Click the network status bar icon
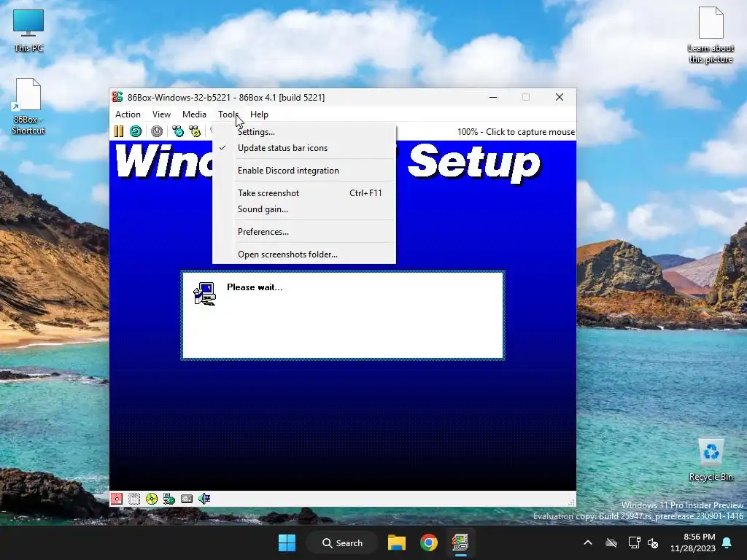This screenshot has height=560, width=747. (169, 499)
